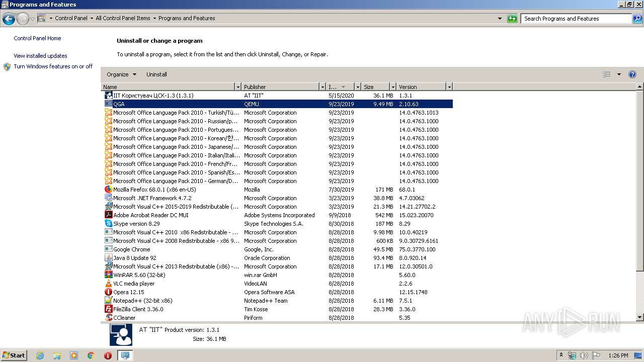Click the network icon in system tray
644x362 pixels.
pos(572,355)
